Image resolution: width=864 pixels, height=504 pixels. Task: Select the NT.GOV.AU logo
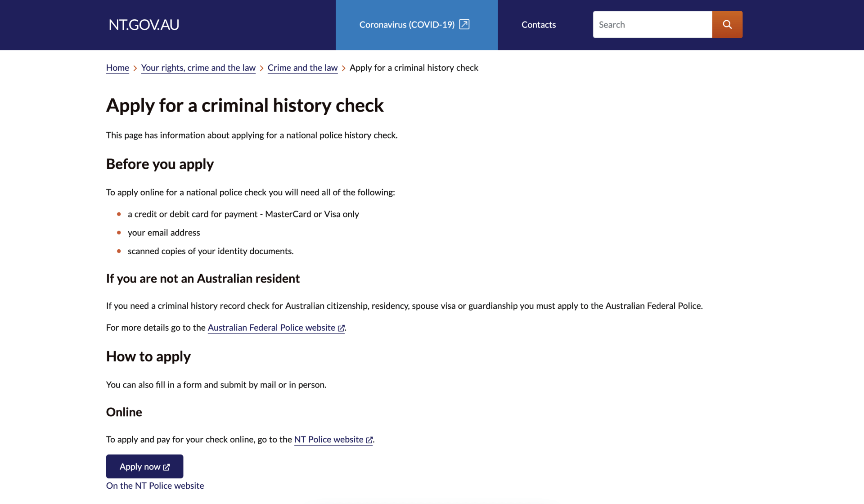(x=144, y=25)
